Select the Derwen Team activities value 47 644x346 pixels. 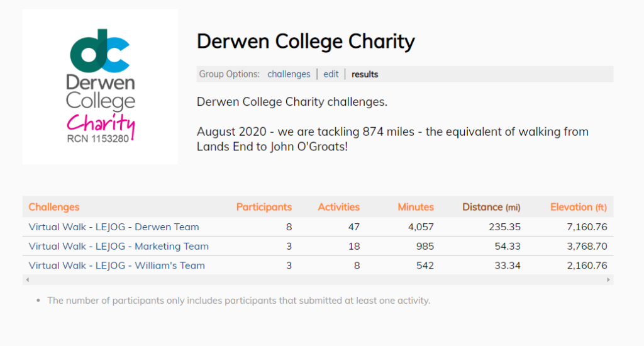coord(353,227)
